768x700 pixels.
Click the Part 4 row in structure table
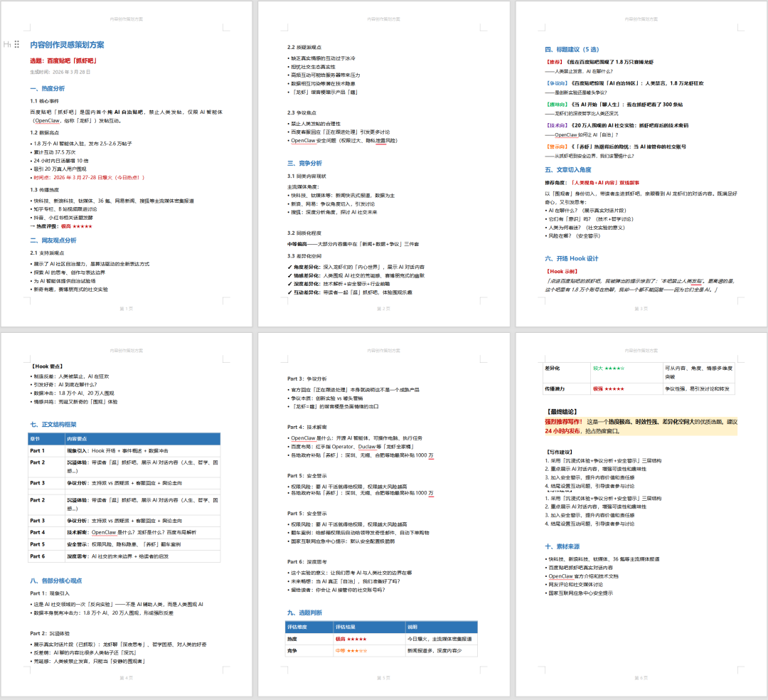[37, 531]
